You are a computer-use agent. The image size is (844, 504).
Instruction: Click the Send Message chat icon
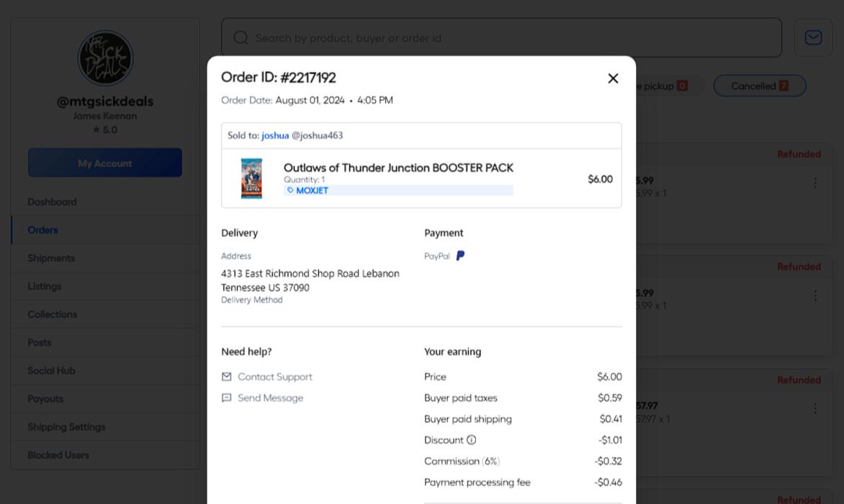pos(227,398)
